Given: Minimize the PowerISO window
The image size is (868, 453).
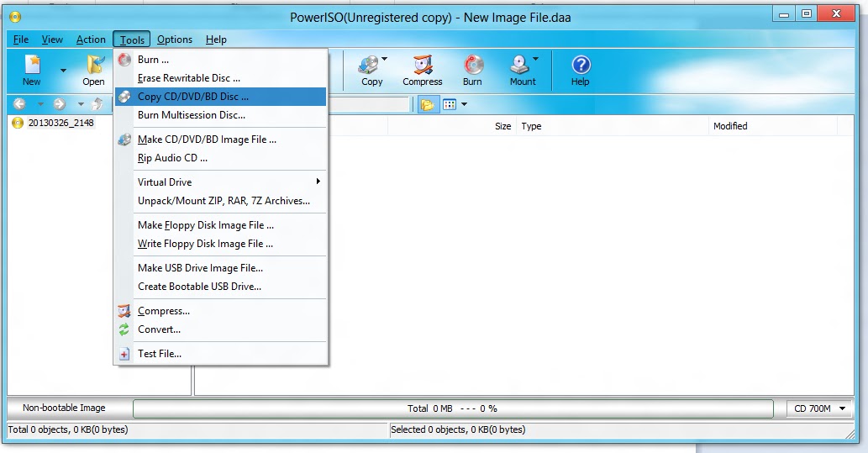Looking at the screenshot, I should coord(783,14).
